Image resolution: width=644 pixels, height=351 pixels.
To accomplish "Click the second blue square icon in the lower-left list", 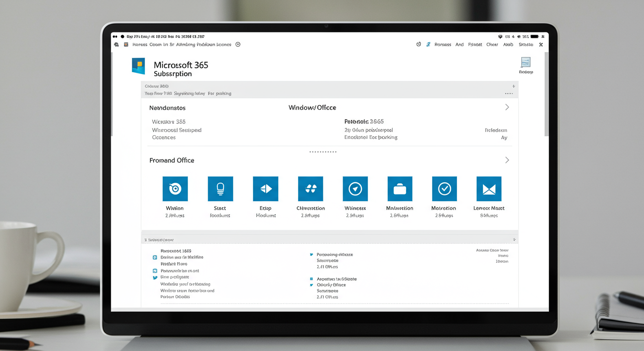I will (x=155, y=271).
